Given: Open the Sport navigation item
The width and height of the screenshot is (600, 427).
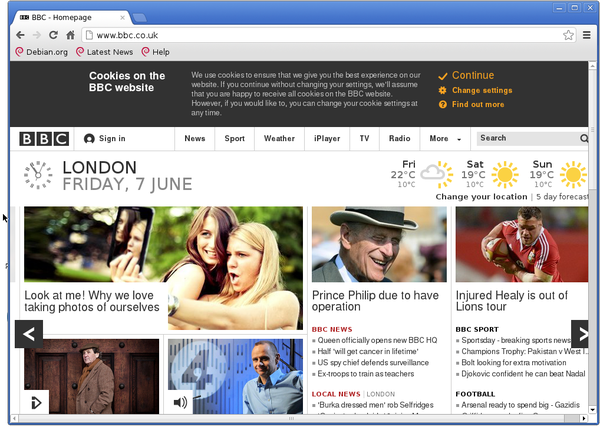Looking at the screenshot, I should pyautogui.click(x=235, y=139).
